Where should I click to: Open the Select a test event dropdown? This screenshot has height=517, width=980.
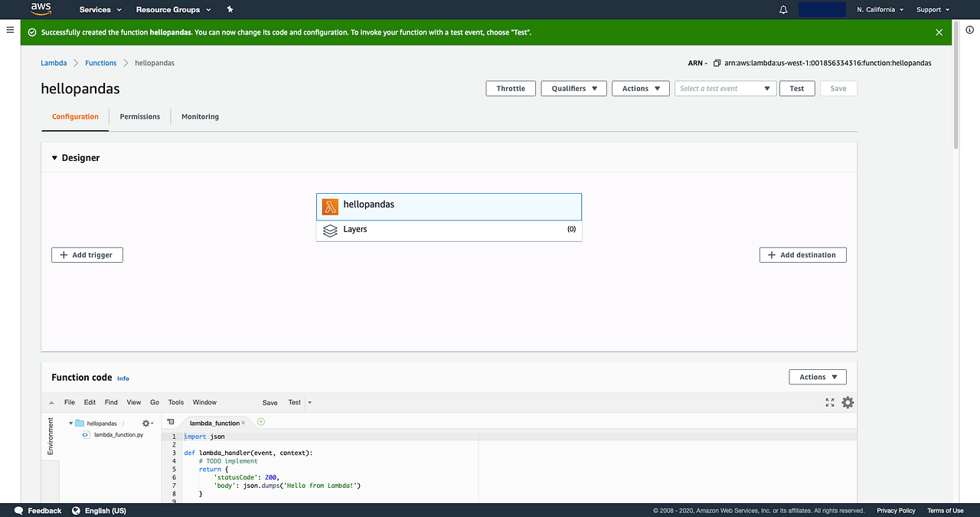tap(724, 88)
